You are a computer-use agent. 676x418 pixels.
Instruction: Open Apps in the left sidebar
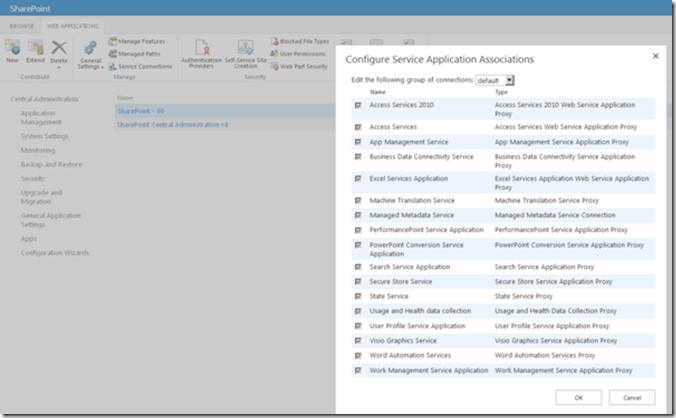(x=29, y=239)
